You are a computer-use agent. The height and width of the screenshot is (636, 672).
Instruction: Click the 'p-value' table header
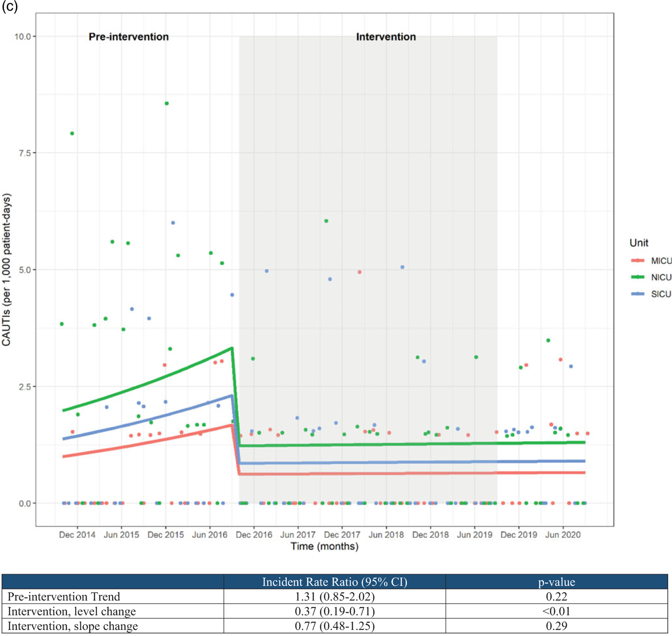coord(556,582)
